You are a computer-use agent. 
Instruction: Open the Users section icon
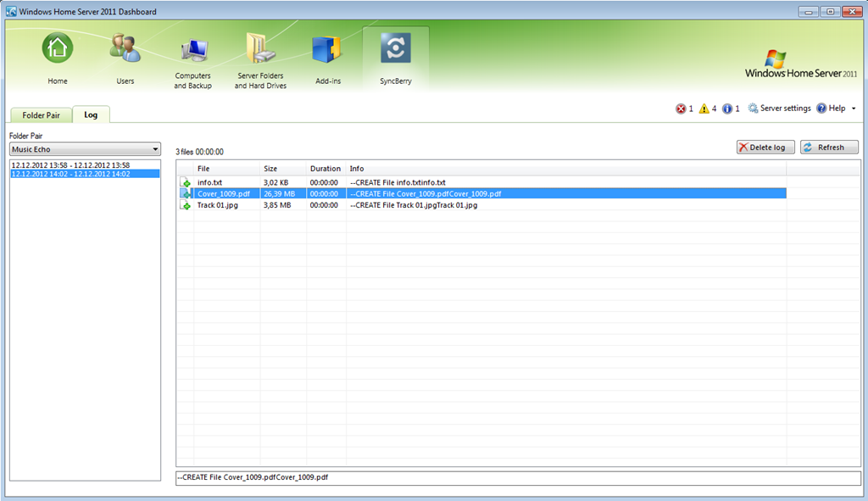click(x=125, y=49)
